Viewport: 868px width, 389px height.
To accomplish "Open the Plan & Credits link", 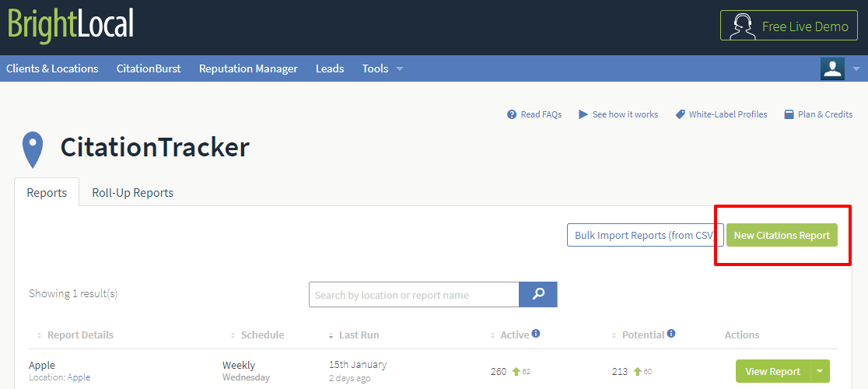I will [x=824, y=114].
